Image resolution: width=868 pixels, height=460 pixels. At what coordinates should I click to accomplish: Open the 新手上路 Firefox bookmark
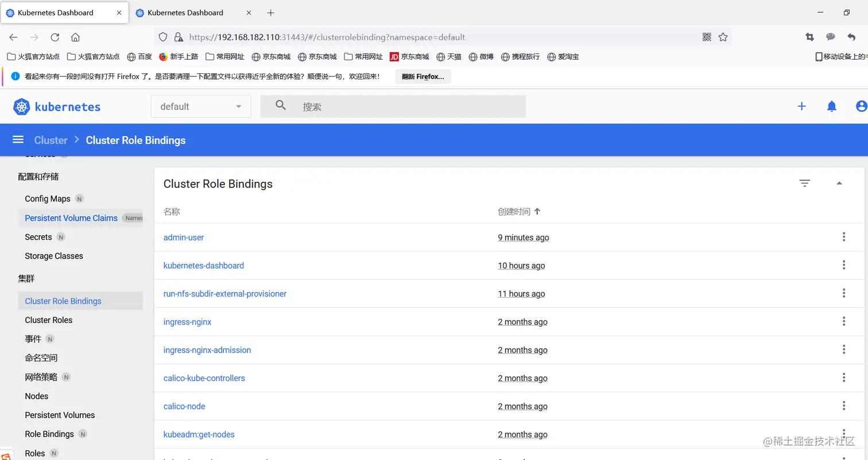(179, 57)
